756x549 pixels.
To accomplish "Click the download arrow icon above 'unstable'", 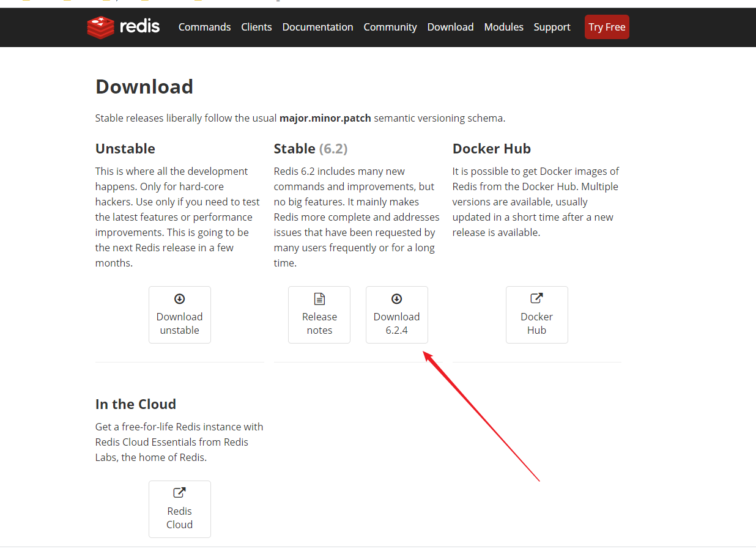I will 180,299.
